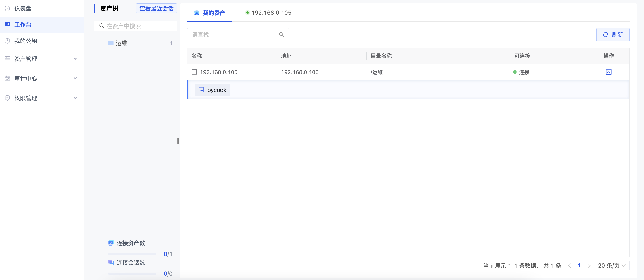
Task: Open the 20 条/页 page size dropdown
Action: (612, 266)
